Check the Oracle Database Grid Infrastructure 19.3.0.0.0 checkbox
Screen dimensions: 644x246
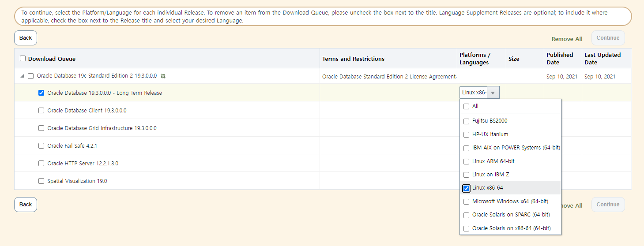point(41,128)
